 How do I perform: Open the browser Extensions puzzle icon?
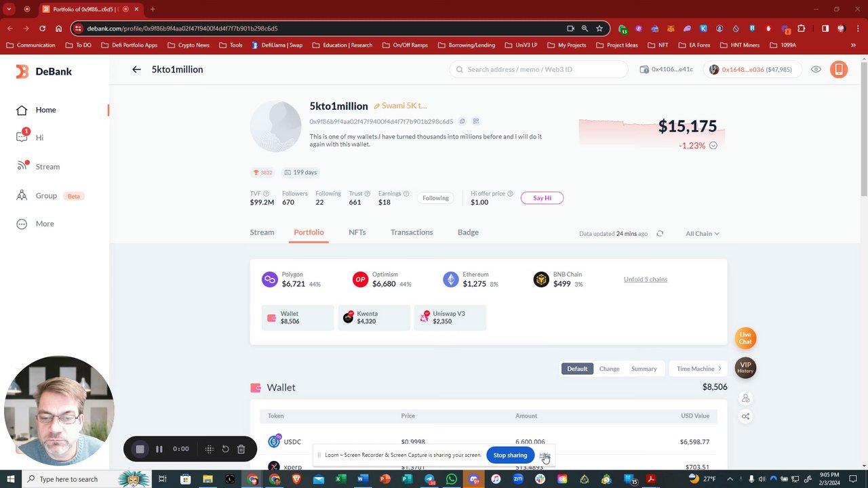802,28
